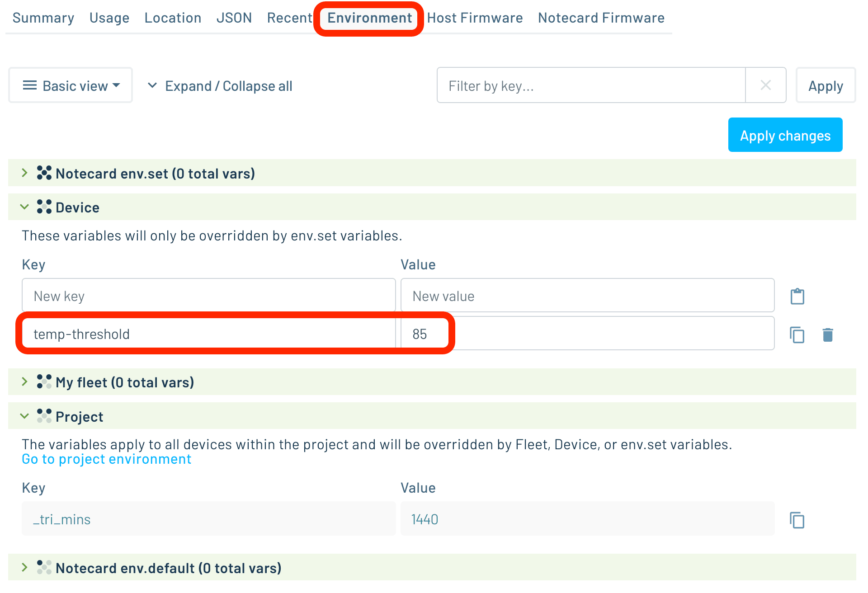Click the Notecard env.set (0 total vars) title
The image size is (868, 593).
click(x=156, y=174)
